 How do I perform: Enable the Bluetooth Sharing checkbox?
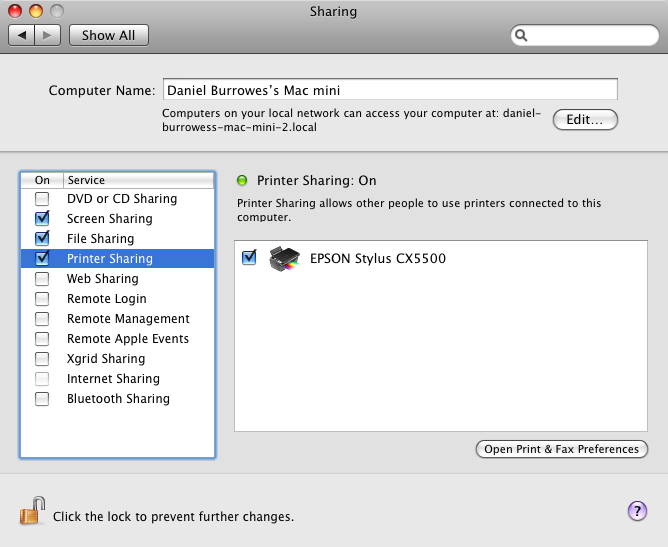tap(42, 399)
